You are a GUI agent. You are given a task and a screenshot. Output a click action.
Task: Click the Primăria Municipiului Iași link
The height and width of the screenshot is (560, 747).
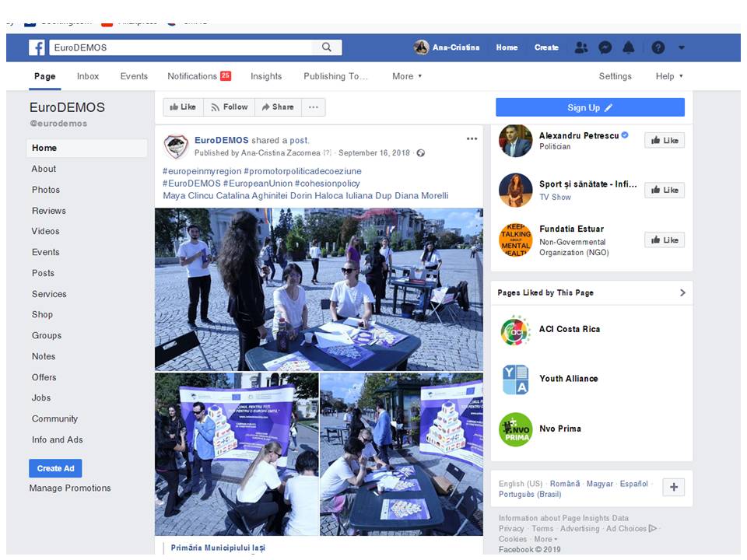point(218,548)
